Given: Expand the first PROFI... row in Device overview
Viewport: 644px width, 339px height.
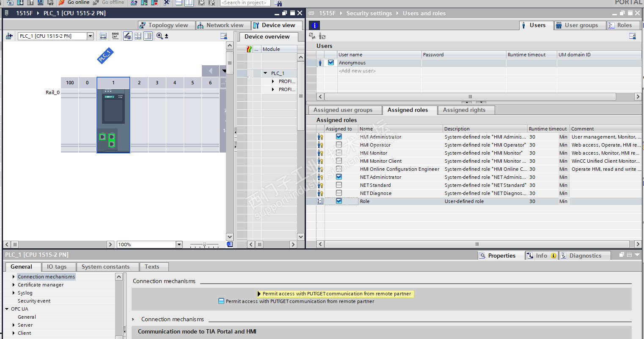Looking at the screenshot, I should pyautogui.click(x=273, y=81).
